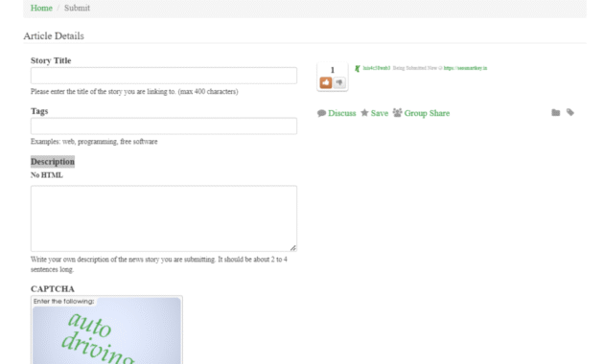This screenshot has height=364, width=604.
Task: Open the submitter username link
Action: pyautogui.click(x=377, y=68)
